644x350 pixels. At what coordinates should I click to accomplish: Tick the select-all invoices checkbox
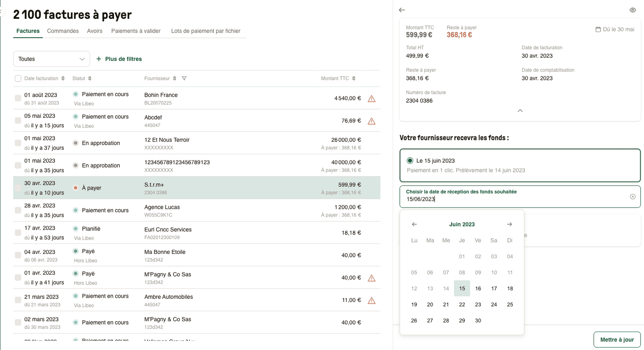[18, 78]
